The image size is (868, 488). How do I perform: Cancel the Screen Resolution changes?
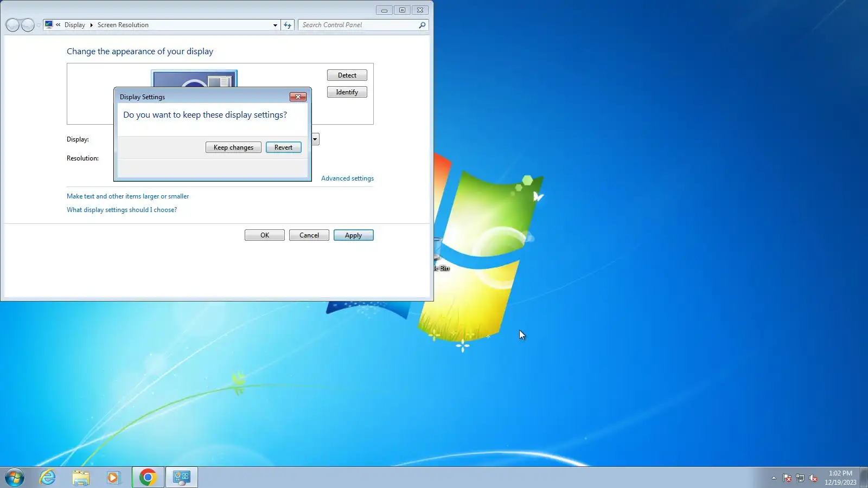pos(309,235)
